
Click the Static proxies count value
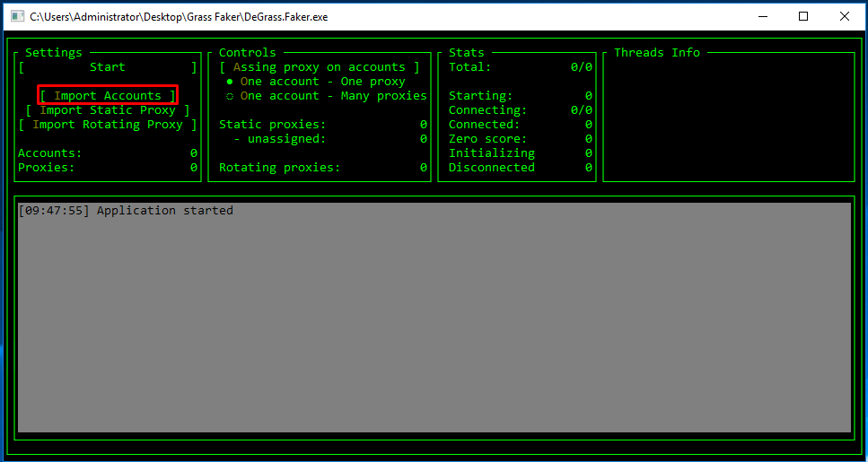pos(423,125)
